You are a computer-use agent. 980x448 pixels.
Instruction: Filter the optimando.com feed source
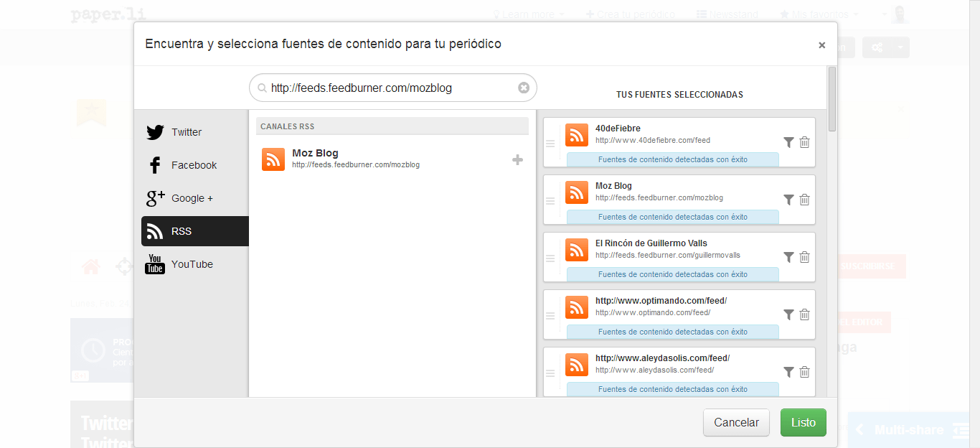click(788, 314)
